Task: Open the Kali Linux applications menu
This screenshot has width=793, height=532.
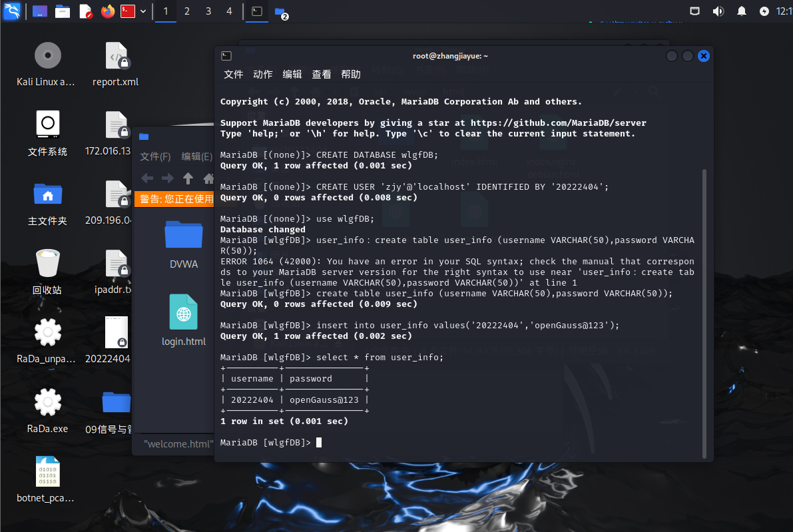Action: pos(11,11)
